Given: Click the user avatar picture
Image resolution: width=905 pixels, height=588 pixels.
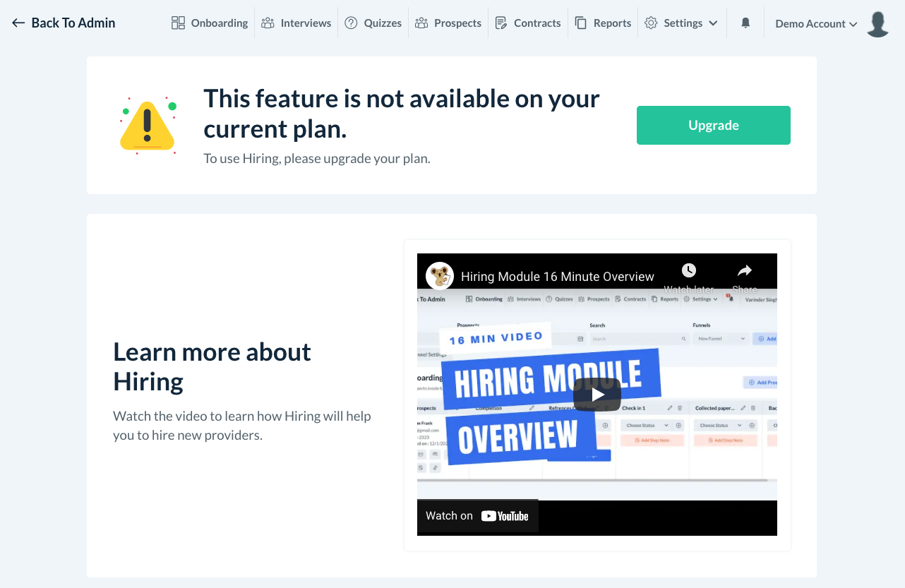Looking at the screenshot, I should coord(877,24).
